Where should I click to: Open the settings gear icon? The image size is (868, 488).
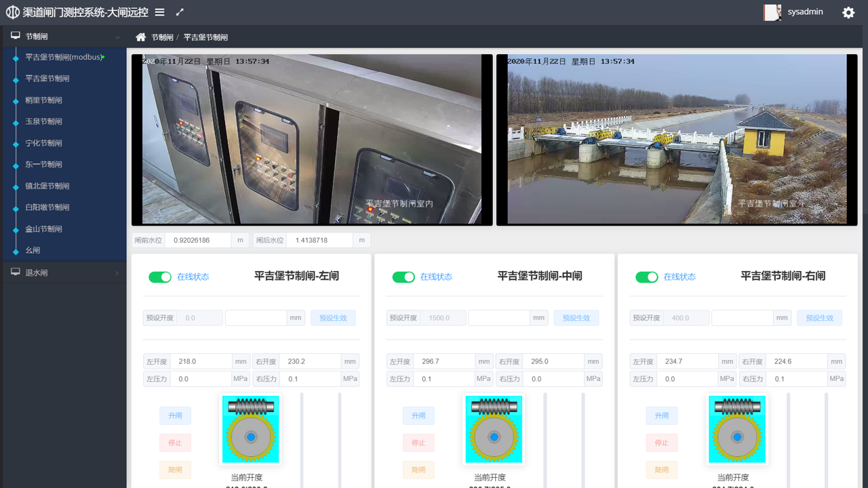pos(848,12)
